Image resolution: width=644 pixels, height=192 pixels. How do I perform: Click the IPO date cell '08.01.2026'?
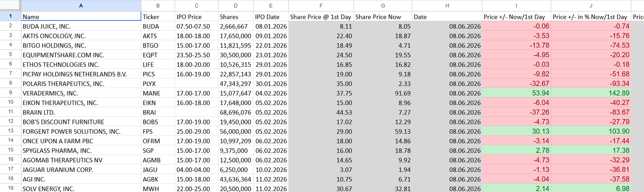point(271,26)
